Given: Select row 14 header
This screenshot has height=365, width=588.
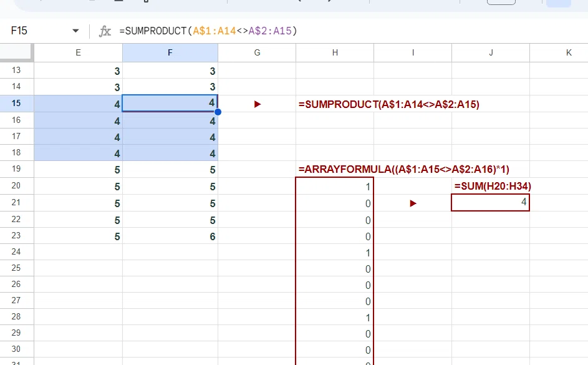Looking at the screenshot, I should point(16,87).
